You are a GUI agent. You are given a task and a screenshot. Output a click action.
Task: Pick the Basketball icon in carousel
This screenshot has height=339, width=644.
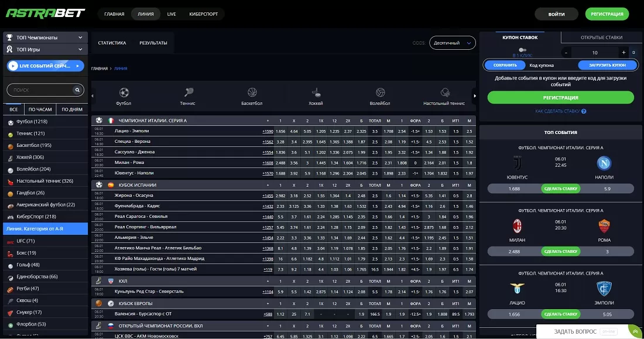(x=252, y=93)
